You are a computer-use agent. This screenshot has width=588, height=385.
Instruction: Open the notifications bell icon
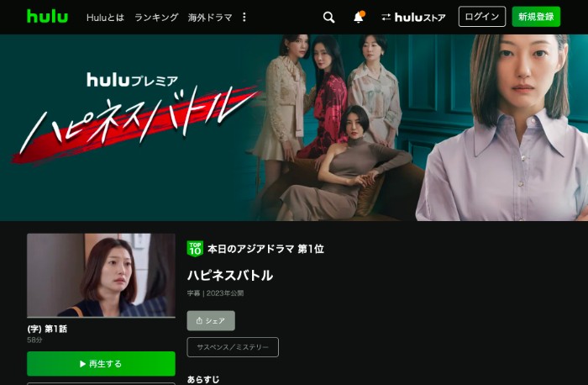tap(359, 18)
